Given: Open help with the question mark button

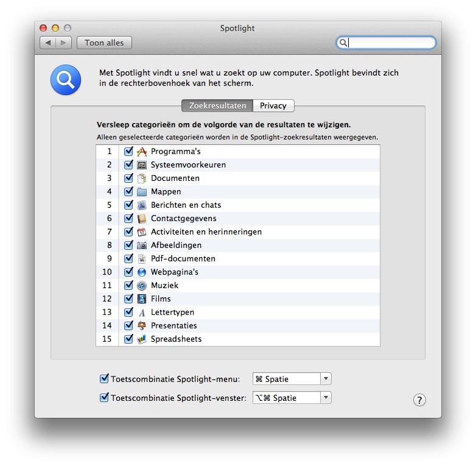Looking at the screenshot, I should [419, 400].
